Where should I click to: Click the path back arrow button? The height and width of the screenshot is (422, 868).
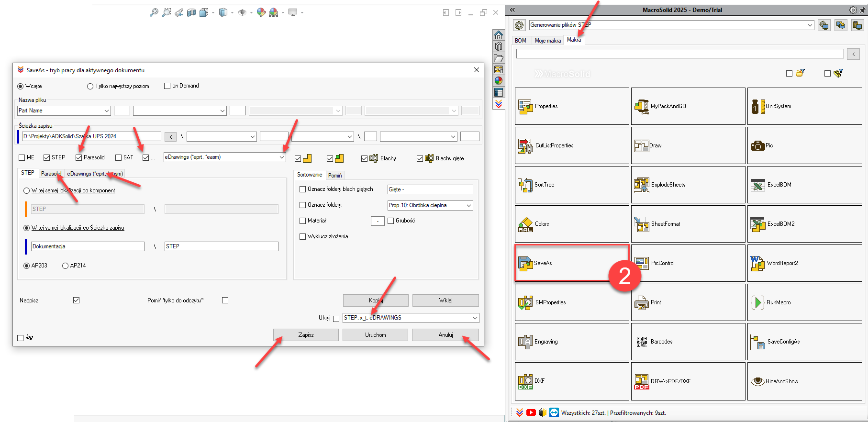(171, 137)
